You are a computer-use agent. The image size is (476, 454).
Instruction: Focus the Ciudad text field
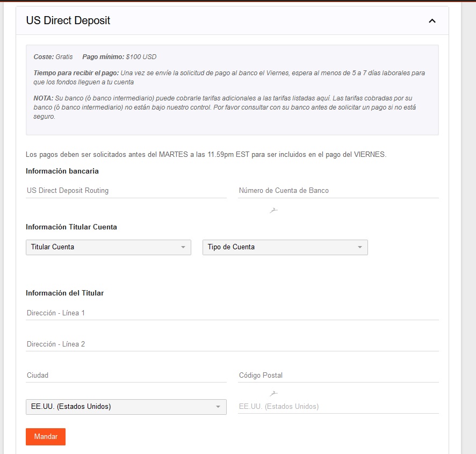pos(126,375)
